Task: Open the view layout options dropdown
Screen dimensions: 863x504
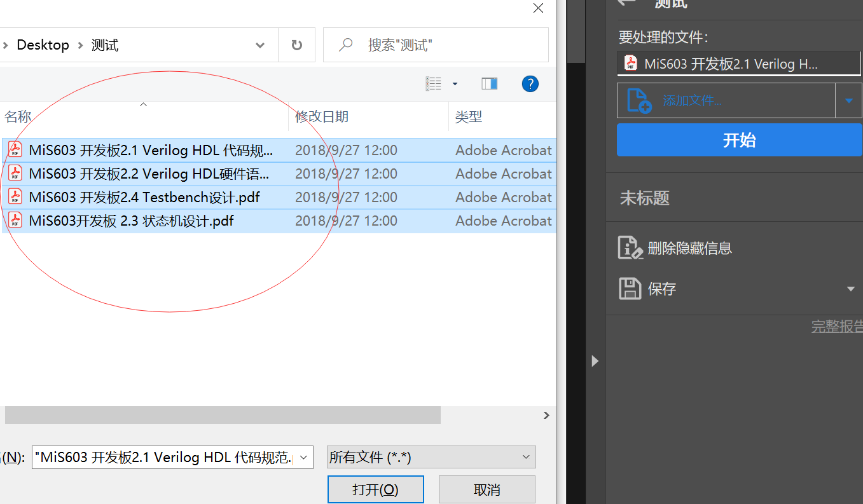Action: (454, 83)
